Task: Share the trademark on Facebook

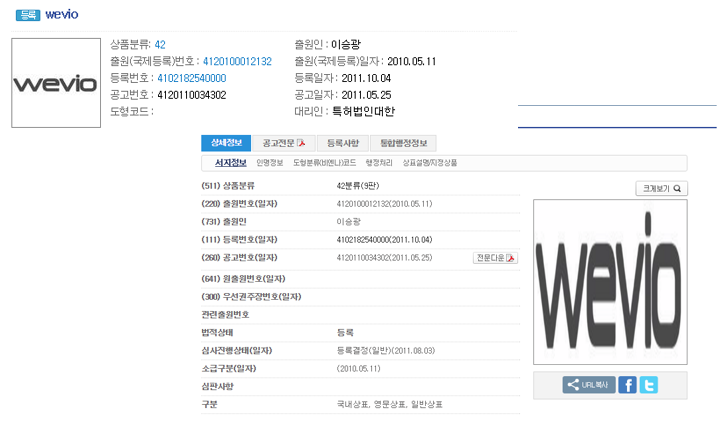Action: pyautogui.click(x=627, y=385)
